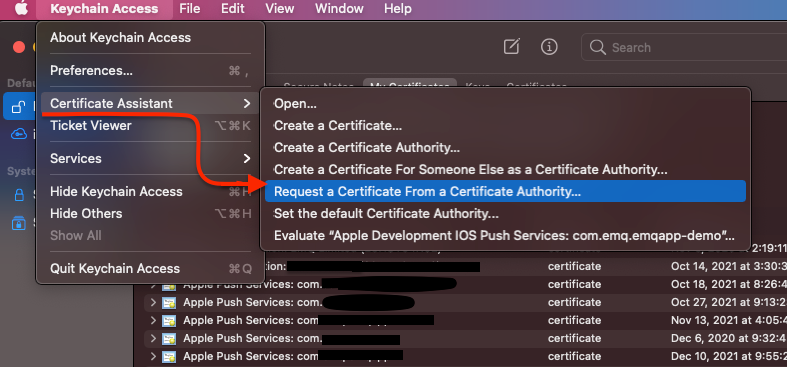Open the File menu
787x367 pixels.
[x=190, y=9]
